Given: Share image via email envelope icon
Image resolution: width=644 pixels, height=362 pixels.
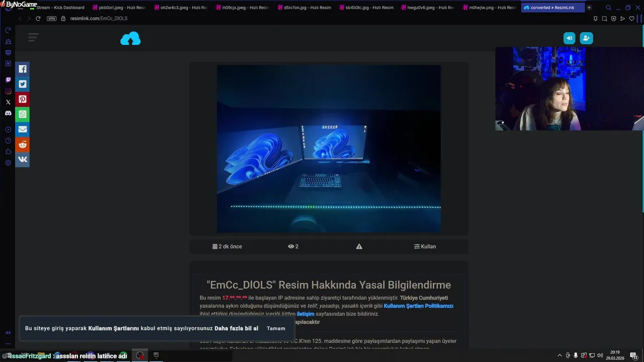Looking at the screenshot, I should click(x=23, y=129).
